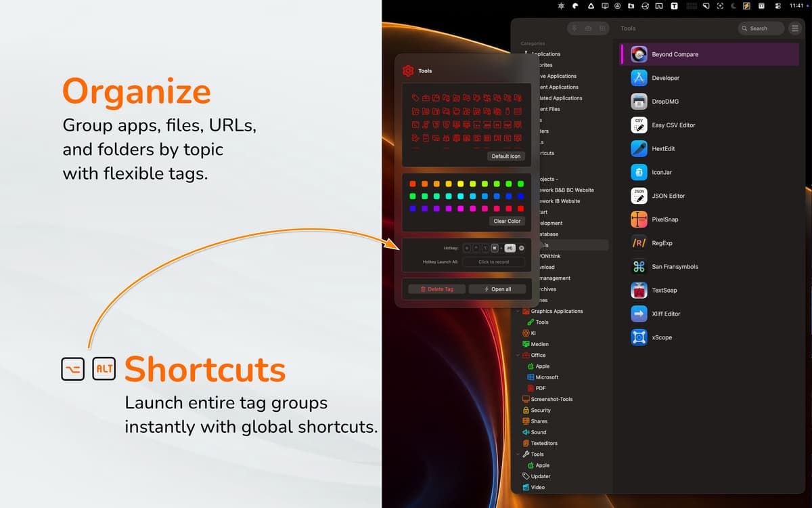Select the TextSoap app icon
812x508 pixels.
coord(639,291)
